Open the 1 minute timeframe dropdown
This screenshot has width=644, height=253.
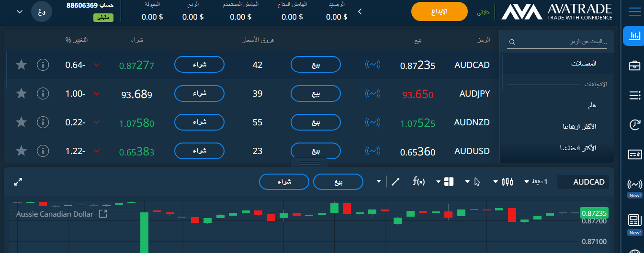[x=536, y=182]
